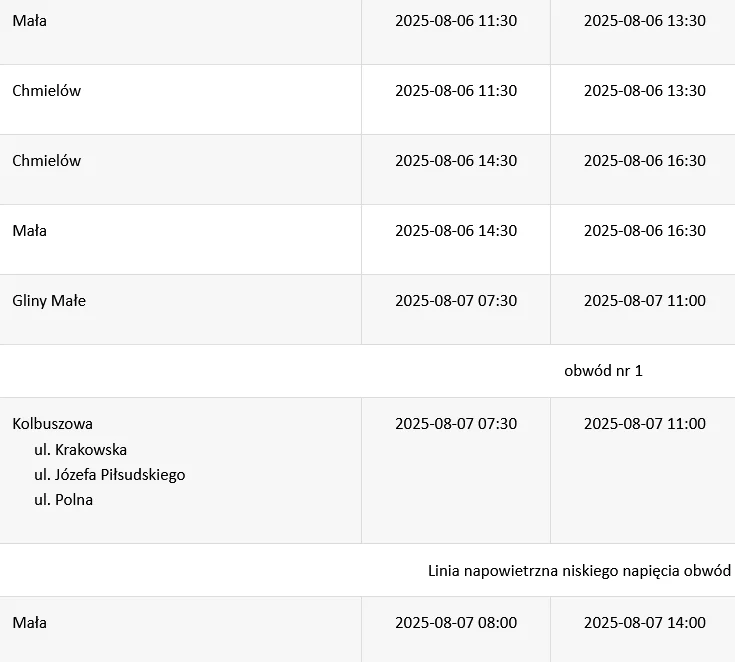Click the Chmielów entry starting at 11:30
Viewport: 735px width, 662px height.
46,90
